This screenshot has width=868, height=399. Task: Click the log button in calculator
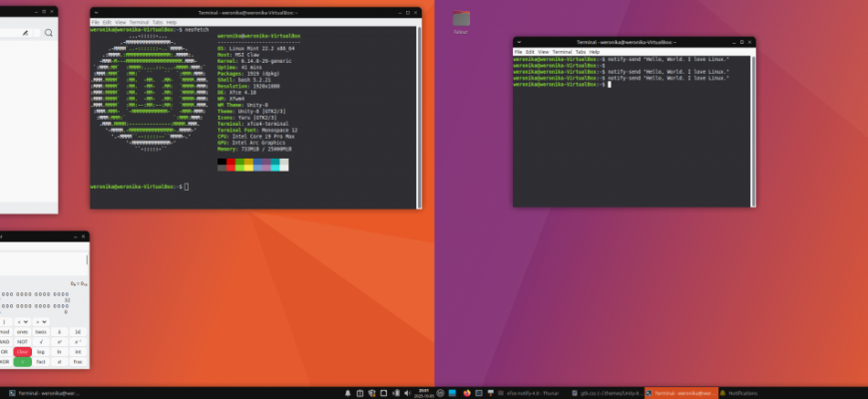[41, 352]
